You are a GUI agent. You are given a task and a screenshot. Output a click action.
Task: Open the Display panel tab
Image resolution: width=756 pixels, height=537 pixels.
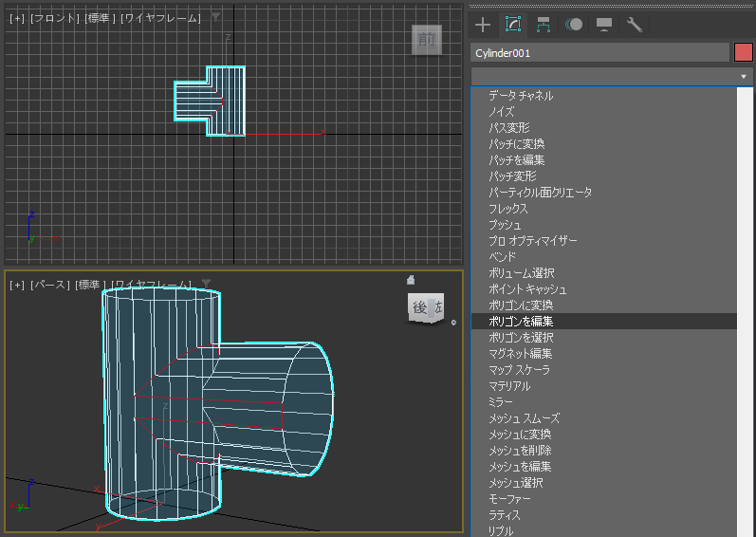[604, 25]
